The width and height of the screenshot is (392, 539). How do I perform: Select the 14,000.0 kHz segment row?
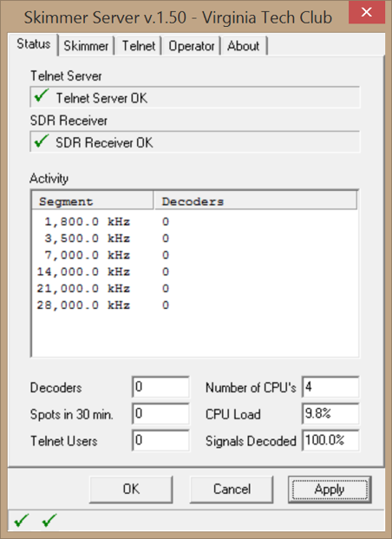194,272
